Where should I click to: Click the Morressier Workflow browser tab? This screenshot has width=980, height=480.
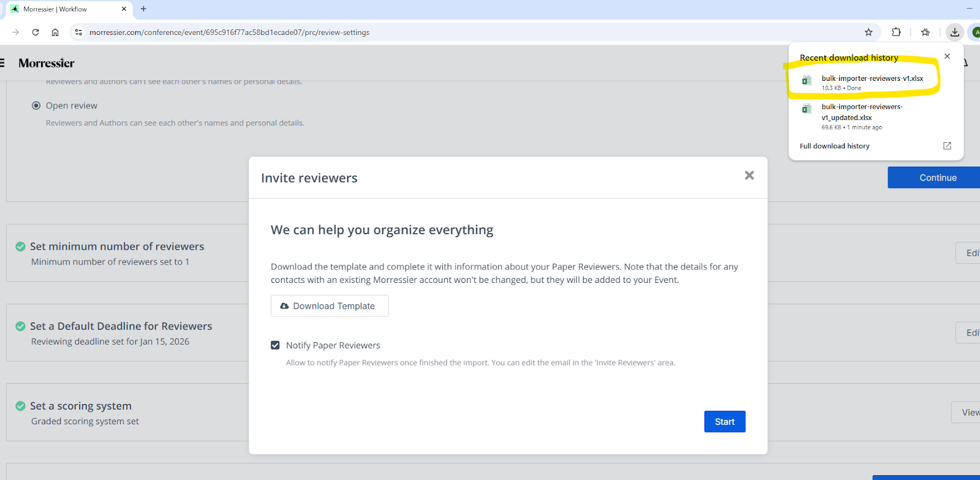pos(67,9)
